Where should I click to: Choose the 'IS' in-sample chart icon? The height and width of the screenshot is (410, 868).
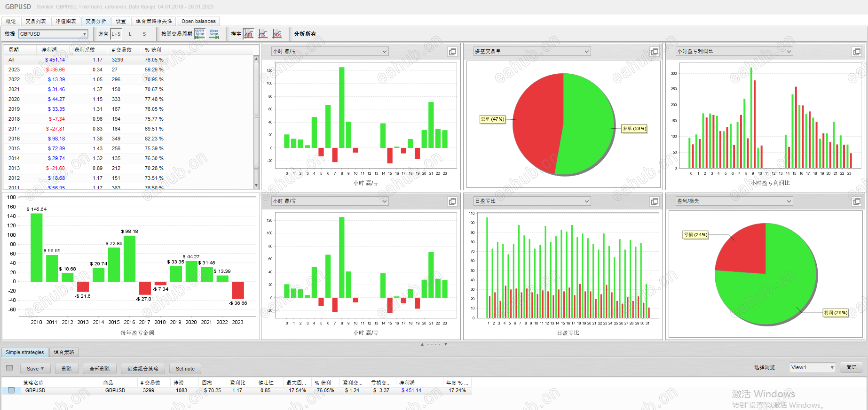[x=263, y=34]
